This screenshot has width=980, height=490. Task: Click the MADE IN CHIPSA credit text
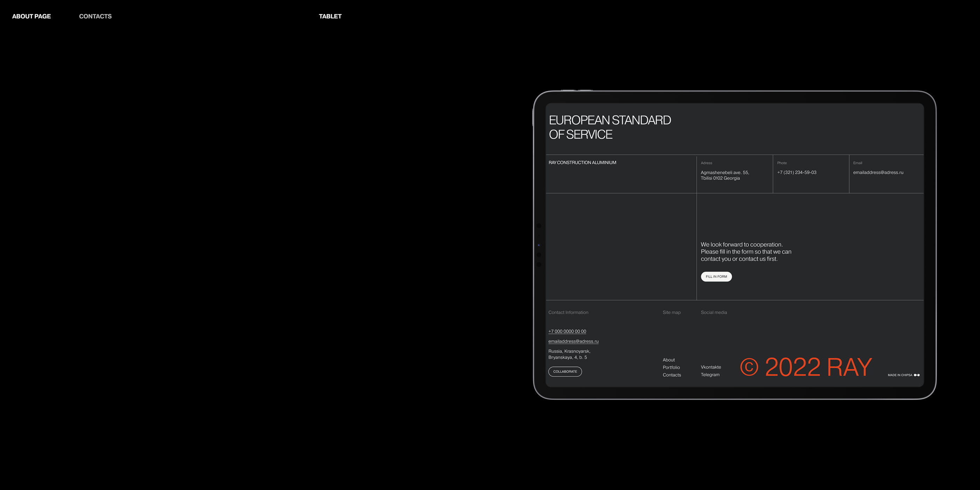900,375
